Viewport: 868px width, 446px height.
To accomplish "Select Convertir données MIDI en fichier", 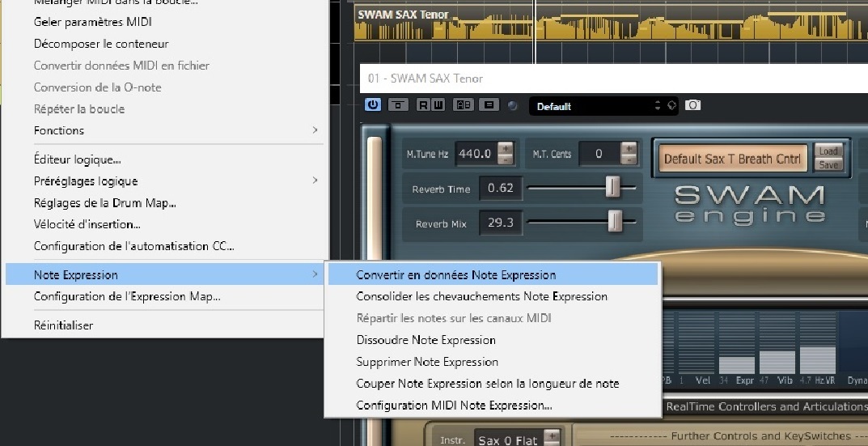I will (x=165, y=66).
